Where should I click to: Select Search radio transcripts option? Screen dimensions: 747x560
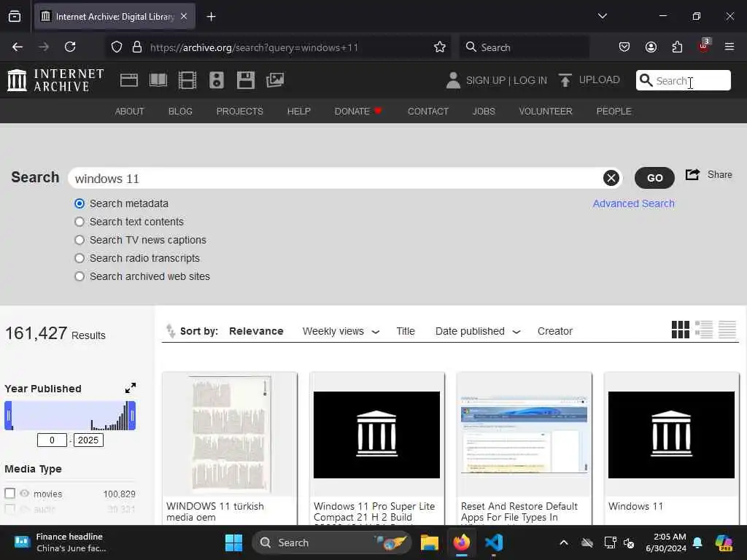click(x=80, y=258)
